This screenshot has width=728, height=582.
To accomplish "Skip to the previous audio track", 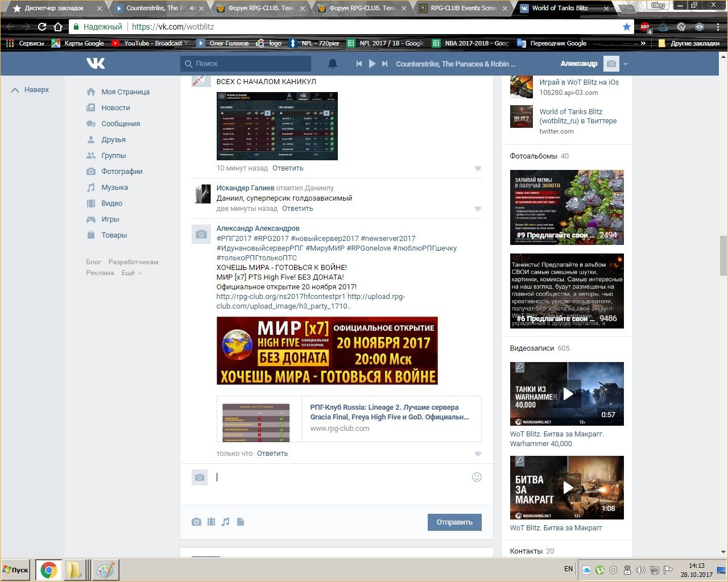I will [359, 64].
